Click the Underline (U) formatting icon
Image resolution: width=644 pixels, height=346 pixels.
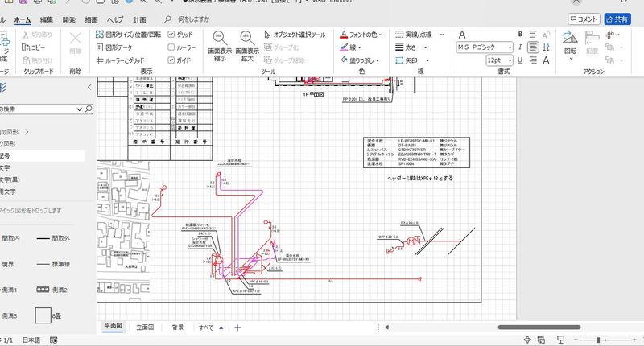click(x=520, y=60)
